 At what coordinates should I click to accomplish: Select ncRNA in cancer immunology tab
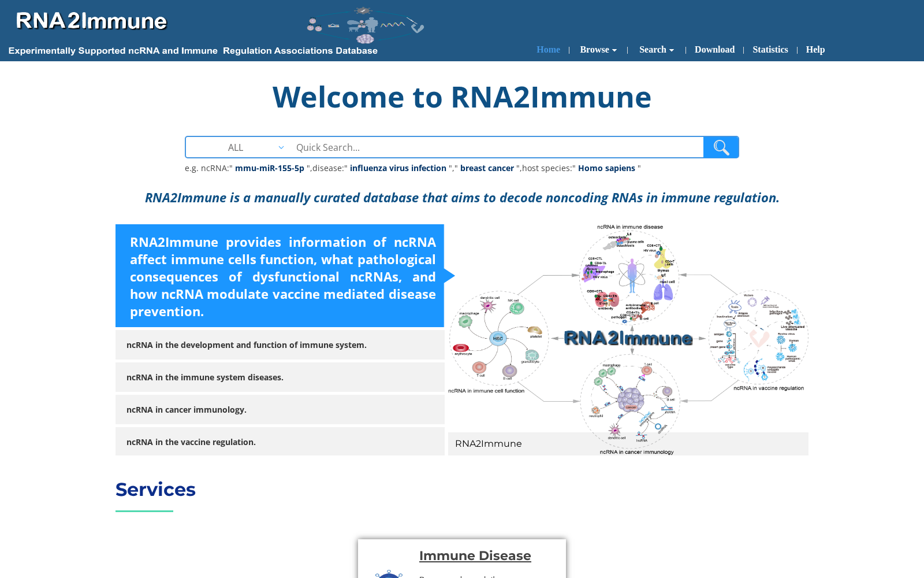click(280, 410)
